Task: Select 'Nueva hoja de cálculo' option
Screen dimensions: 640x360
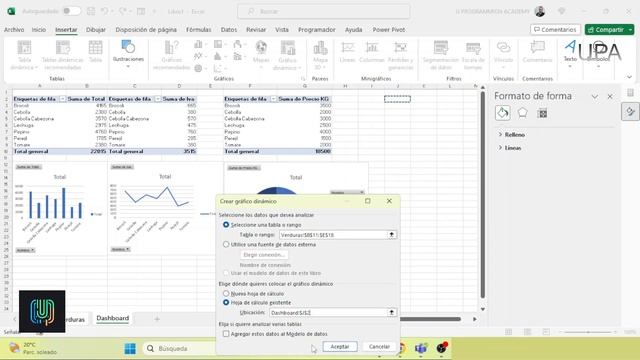Action: pos(226,293)
